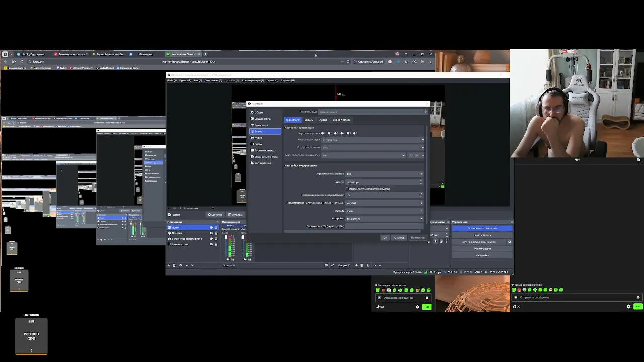This screenshot has width=644, height=362.
Task: Open the Видео settings section
Action: (x=265, y=144)
